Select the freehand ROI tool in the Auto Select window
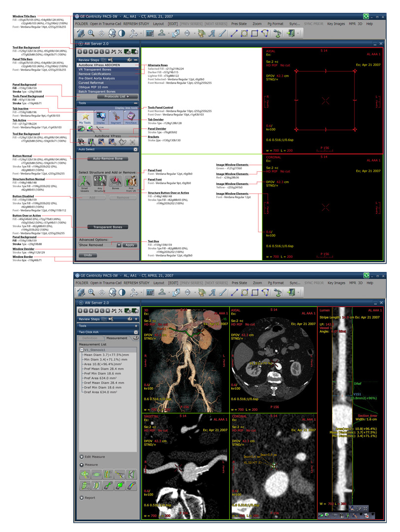Screen dimensions: 400x532 pyautogui.click(x=265, y=33)
